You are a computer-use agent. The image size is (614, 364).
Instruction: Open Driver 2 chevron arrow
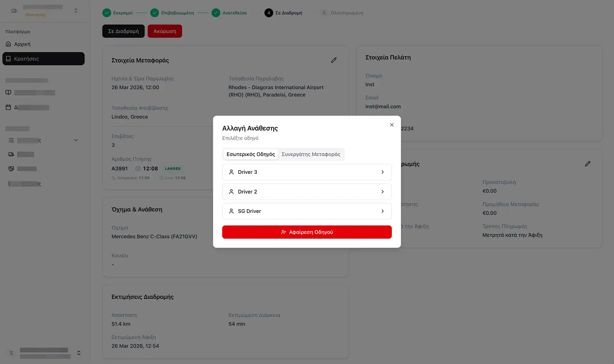382,192
